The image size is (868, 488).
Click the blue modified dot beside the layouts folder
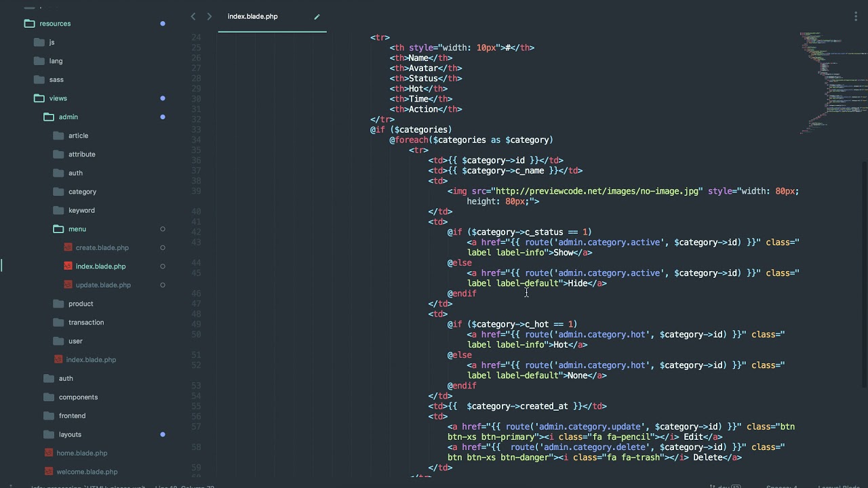[x=163, y=434]
